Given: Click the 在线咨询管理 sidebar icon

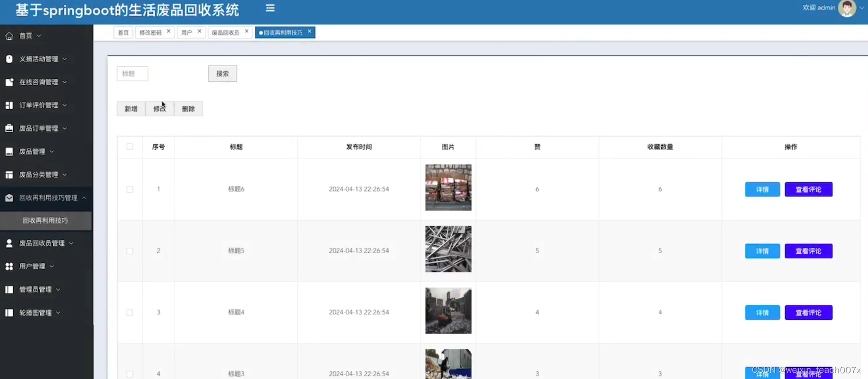Looking at the screenshot, I should tap(9, 82).
